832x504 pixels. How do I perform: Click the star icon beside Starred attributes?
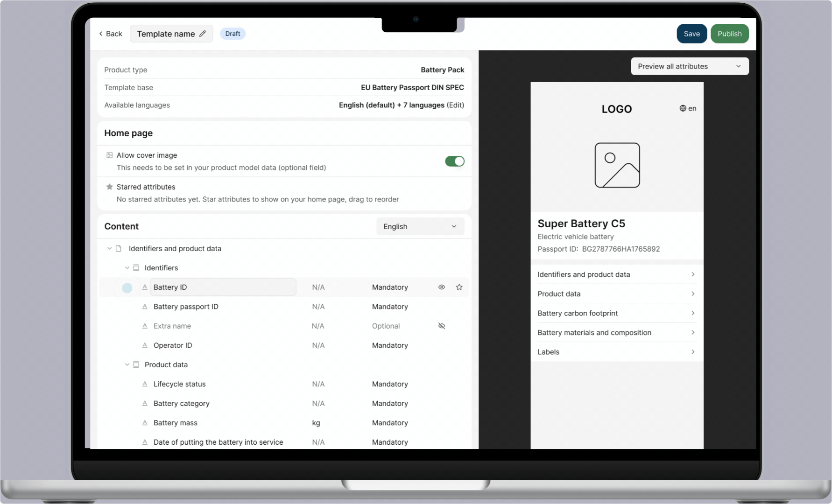click(110, 187)
